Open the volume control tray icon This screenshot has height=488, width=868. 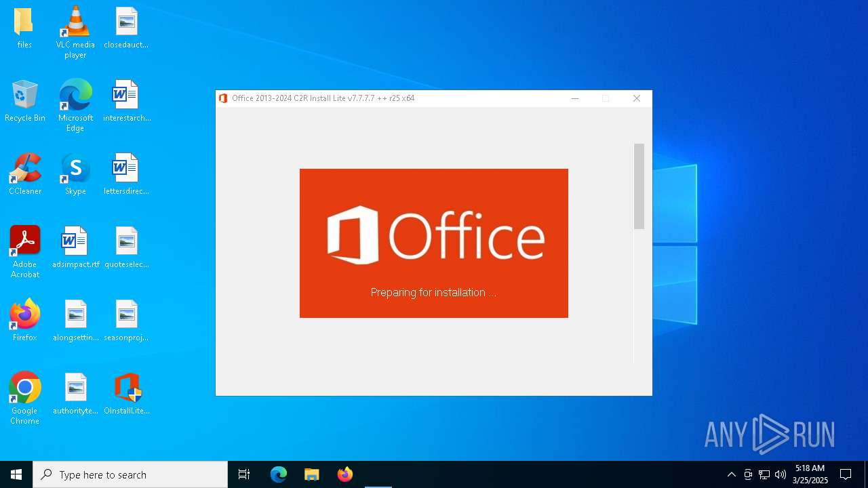(781, 474)
